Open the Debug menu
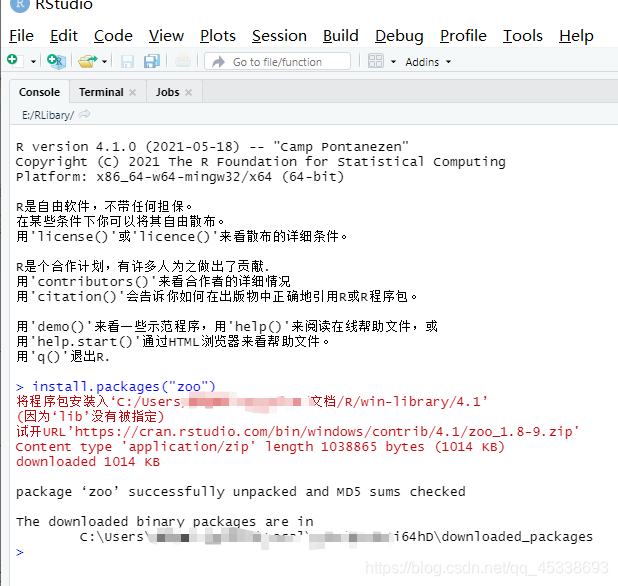This screenshot has height=586, width=618. [x=399, y=36]
